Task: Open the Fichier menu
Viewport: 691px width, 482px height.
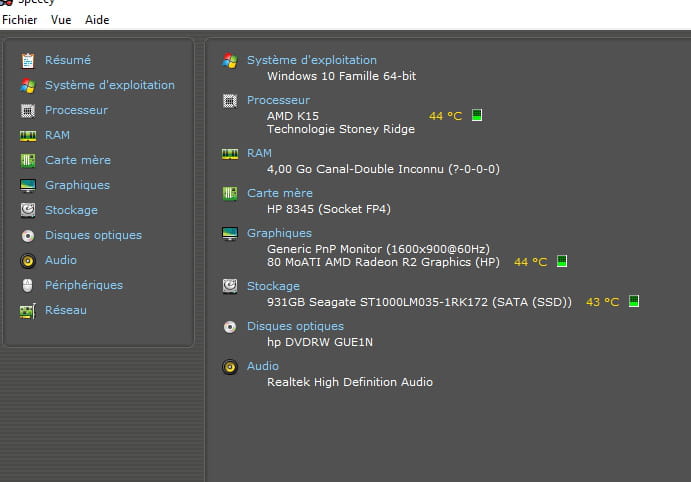Action: coord(19,20)
